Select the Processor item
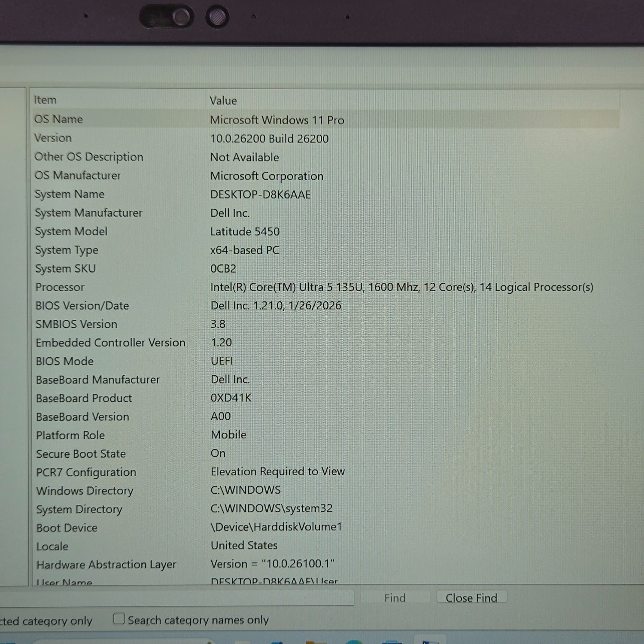The height and width of the screenshot is (644, 644). pyautogui.click(x=60, y=287)
